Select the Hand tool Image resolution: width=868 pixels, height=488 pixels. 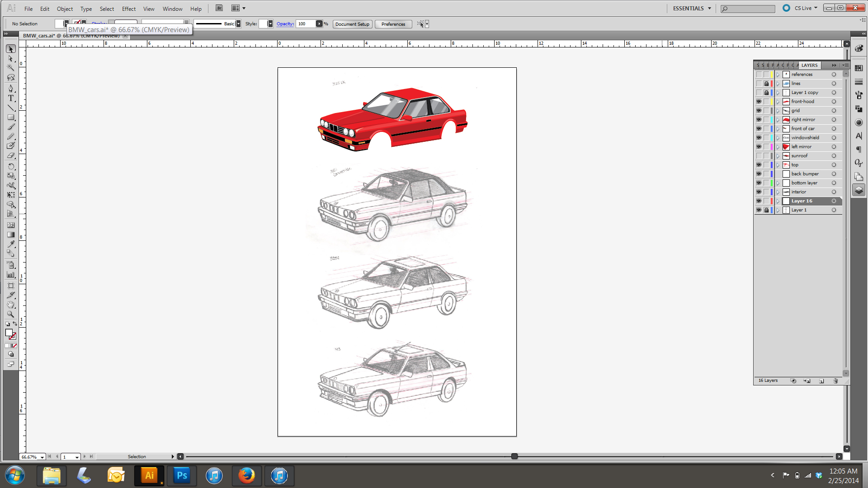pyautogui.click(x=11, y=305)
